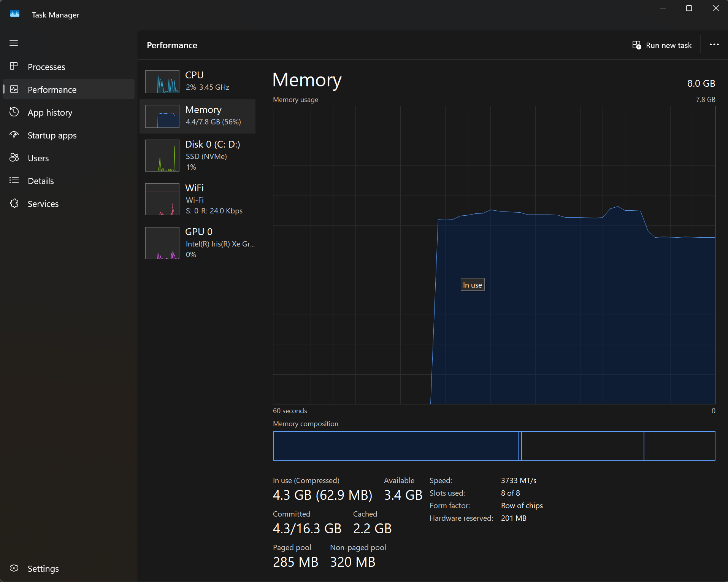Screen dimensions: 728x582
Task: Select the Performance page label
Action: click(52, 90)
